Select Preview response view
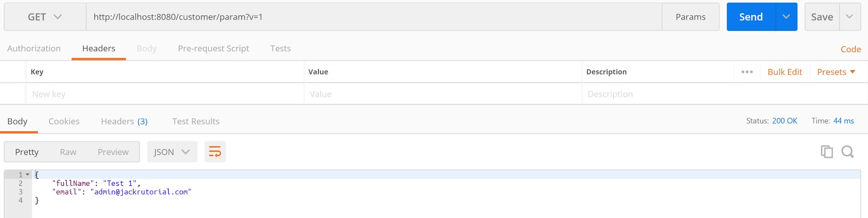The image size is (868, 218). coord(113,152)
